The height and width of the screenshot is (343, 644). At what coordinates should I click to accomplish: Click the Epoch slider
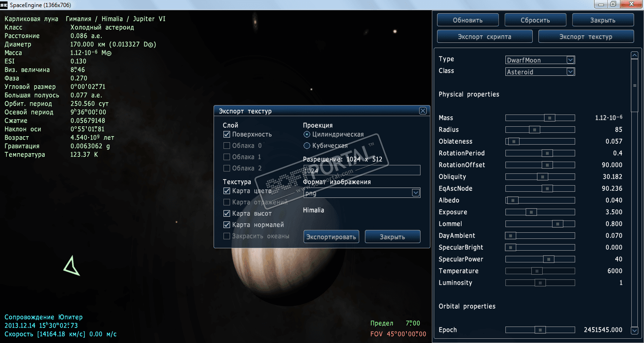pos(540,330)
